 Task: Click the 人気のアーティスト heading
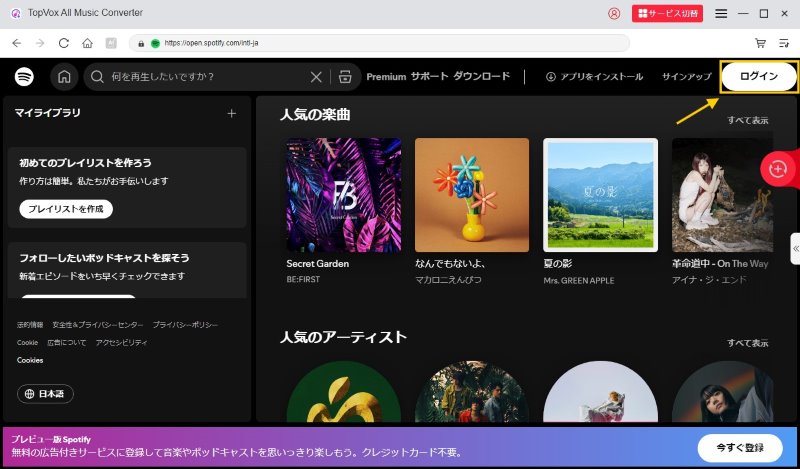(x=343, y=337)
